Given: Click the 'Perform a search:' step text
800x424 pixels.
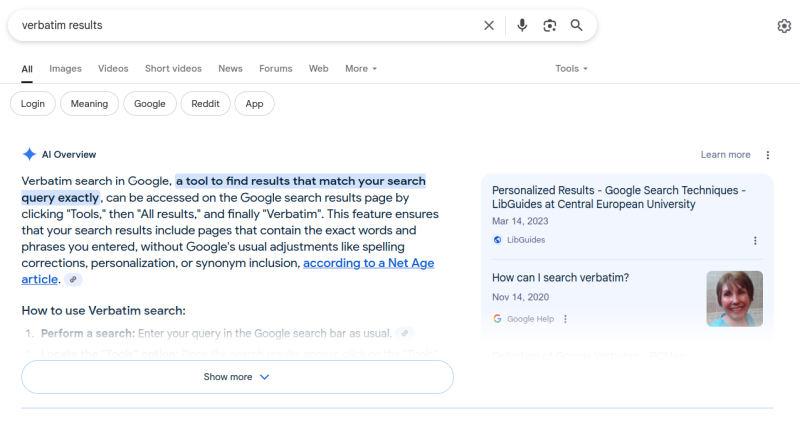Looking at the screenshot, I should 88,333.
